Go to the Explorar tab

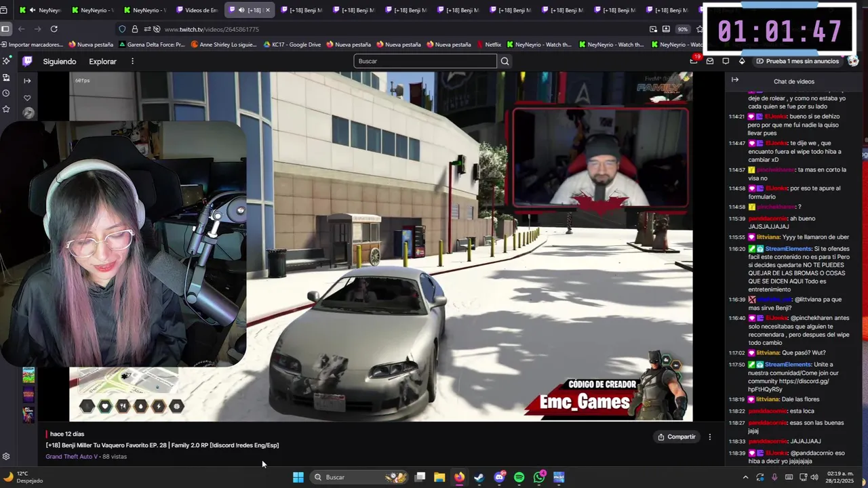pyautogui.click(x=102, y=61)
